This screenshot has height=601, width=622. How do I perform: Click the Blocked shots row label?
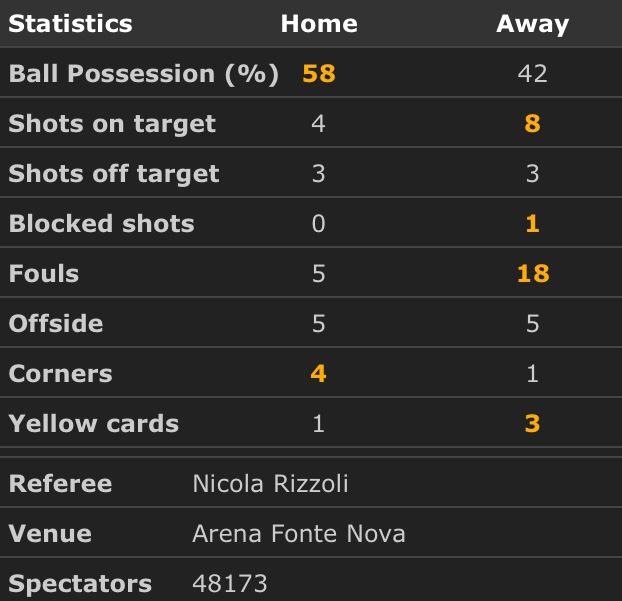[x=101, y=224]
